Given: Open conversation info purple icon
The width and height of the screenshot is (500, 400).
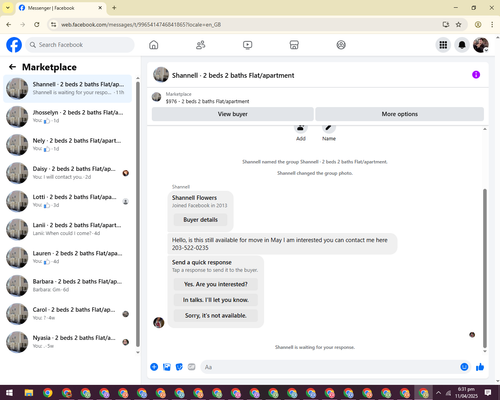Looking at the screenshot, I should coord(476,75).
